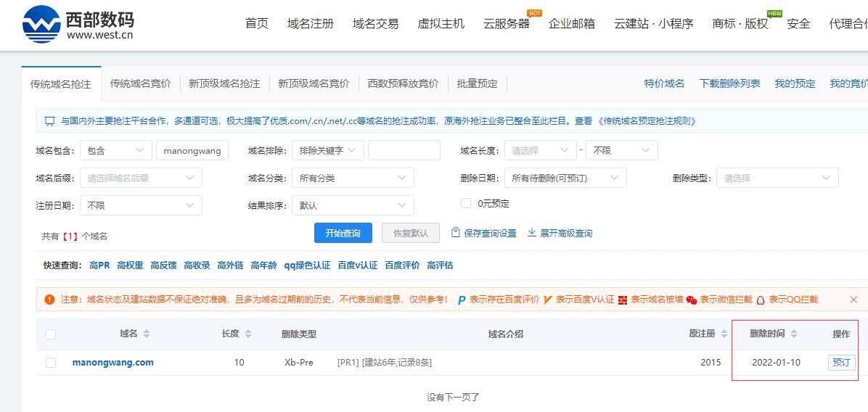
Task: Click the Baidu rating P icon
Action: click(462, 300)
